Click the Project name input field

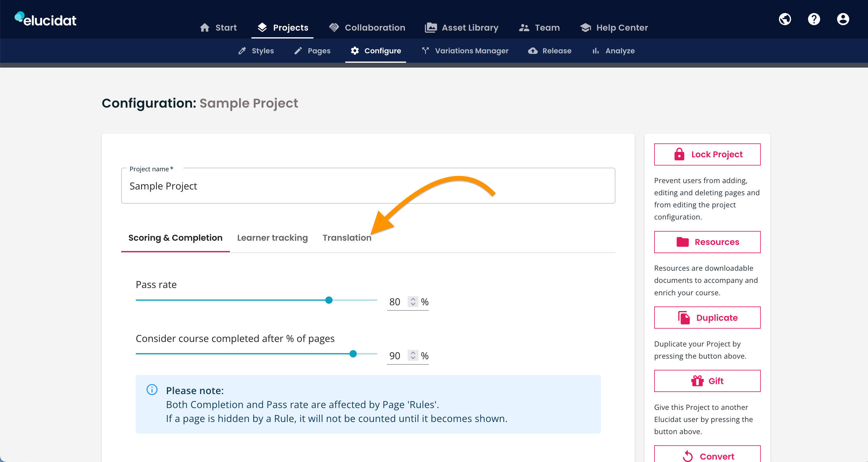[368, 186]
